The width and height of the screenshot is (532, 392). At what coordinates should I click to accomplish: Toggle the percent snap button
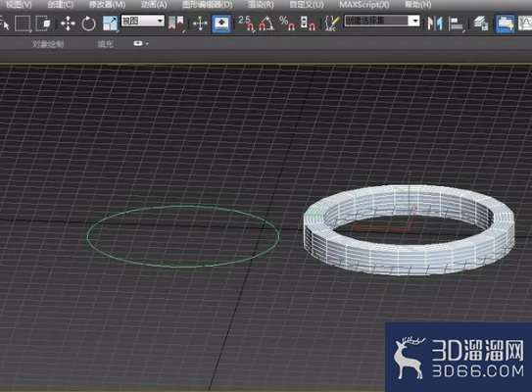click(287, 24)
